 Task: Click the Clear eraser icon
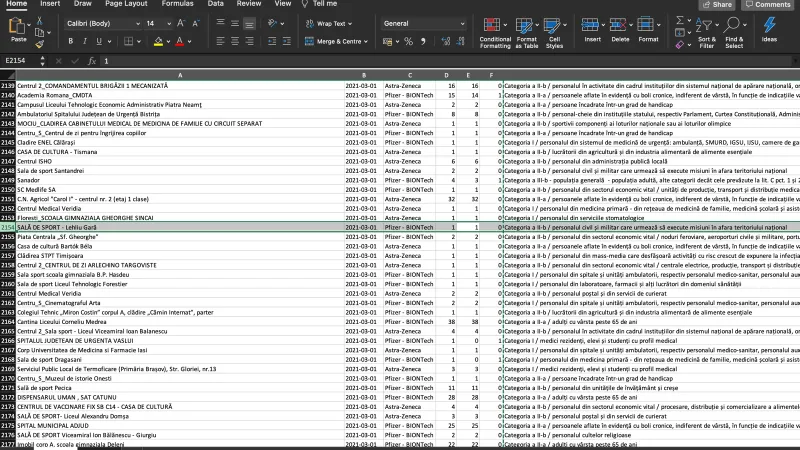[680, 45]
